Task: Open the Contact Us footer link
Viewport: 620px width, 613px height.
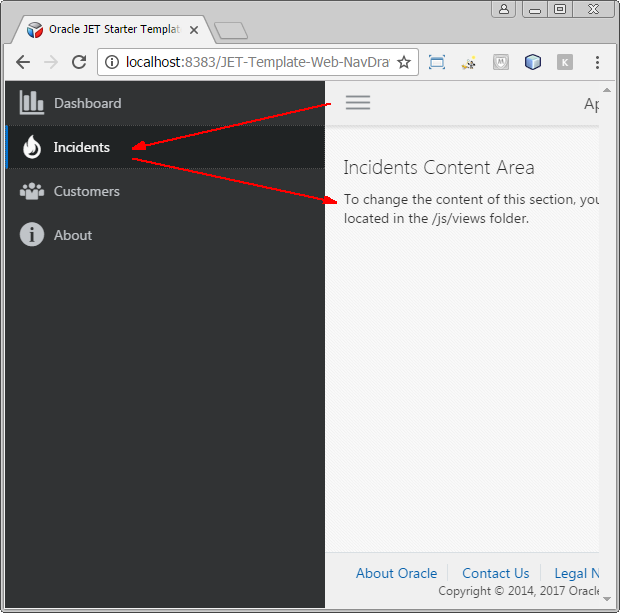Action: 495,573
